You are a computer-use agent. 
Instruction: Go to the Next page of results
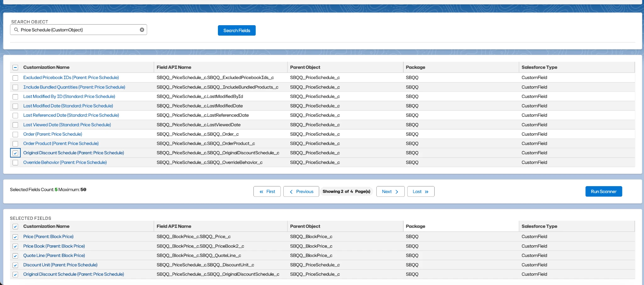point(390,191)
